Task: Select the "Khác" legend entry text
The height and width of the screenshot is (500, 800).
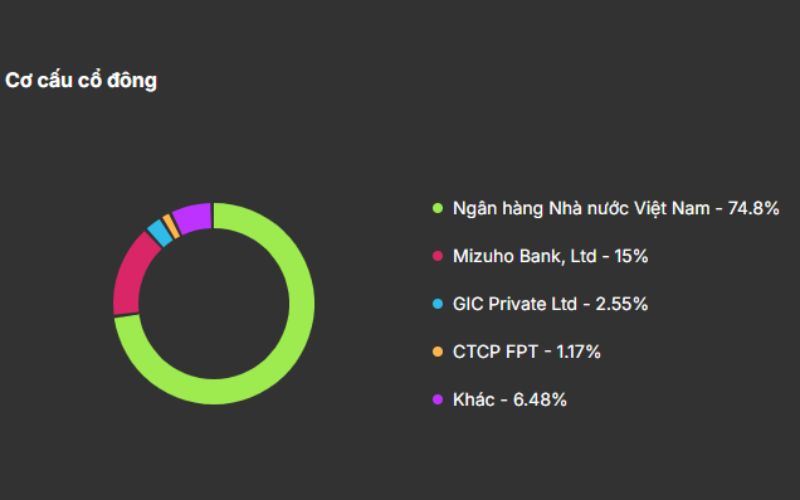Action: [x=473, y=400]
